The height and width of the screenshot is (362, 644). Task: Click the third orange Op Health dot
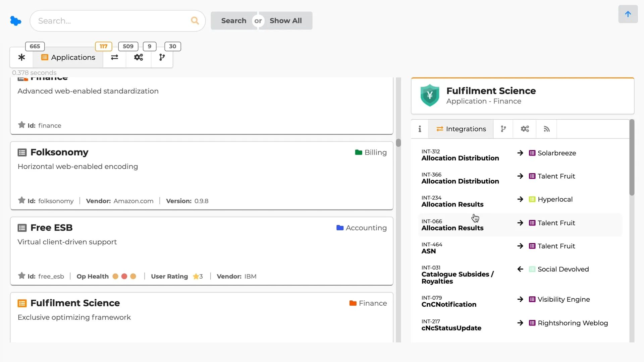pos(133,276)
